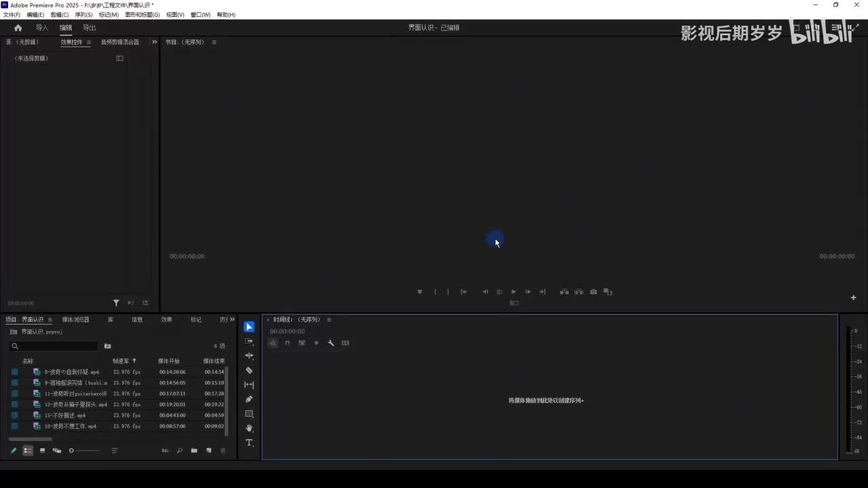This screenshot has width=868, height=488.
Task: Click the search bin icon next to search field
Action: point(107,346)
